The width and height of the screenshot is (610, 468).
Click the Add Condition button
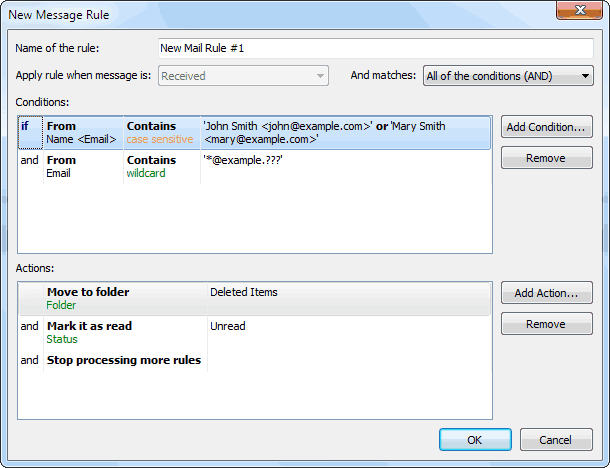click(x=547, y=127)
